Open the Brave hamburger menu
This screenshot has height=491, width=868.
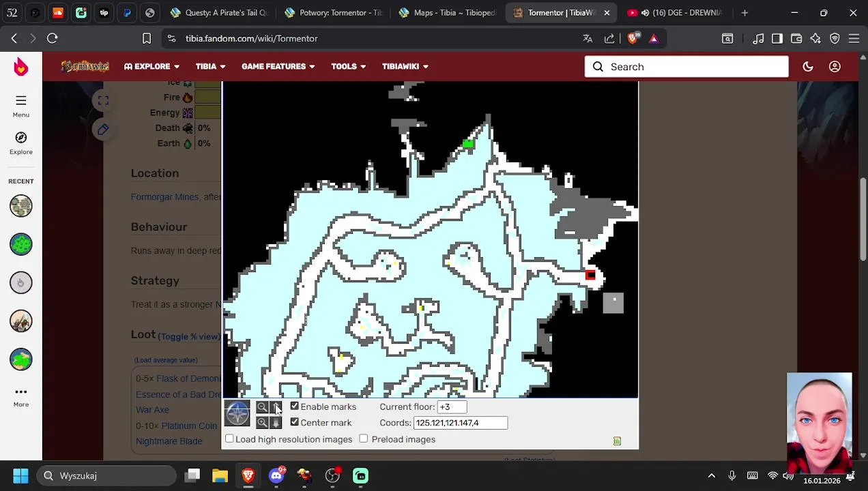pyautogui.click(x=854, y=39)
